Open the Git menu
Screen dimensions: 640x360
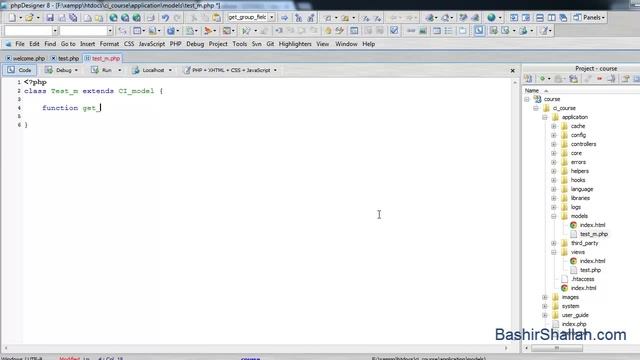(270, 44)
